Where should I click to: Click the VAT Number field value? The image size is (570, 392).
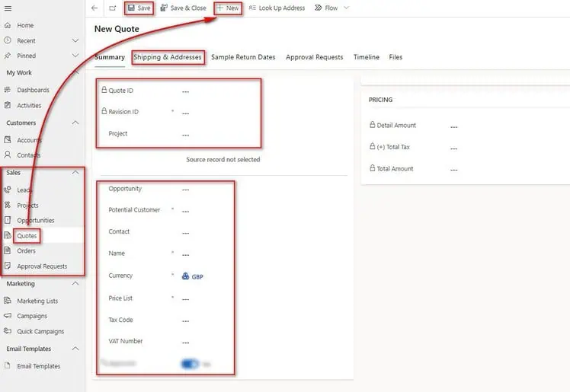tap(186, 343)
